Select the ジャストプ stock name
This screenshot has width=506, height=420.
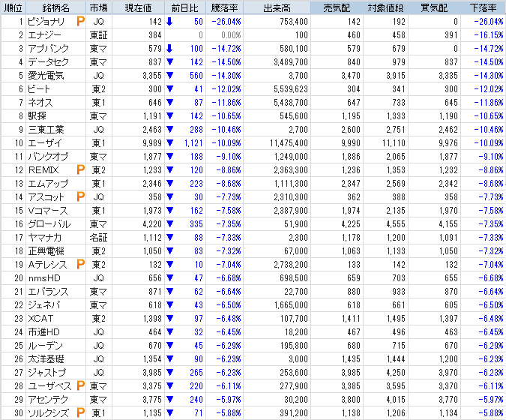click(x=46, y=373)
